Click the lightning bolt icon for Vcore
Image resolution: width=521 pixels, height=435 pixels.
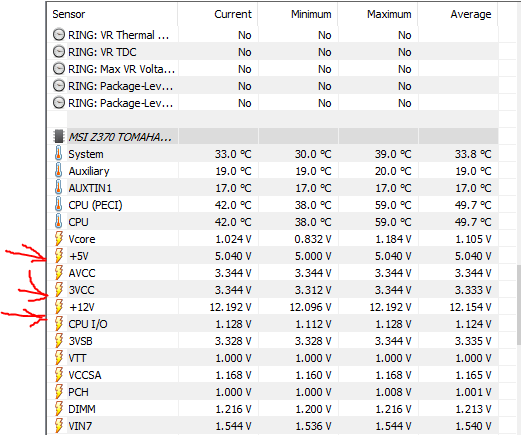pos(59,239)
